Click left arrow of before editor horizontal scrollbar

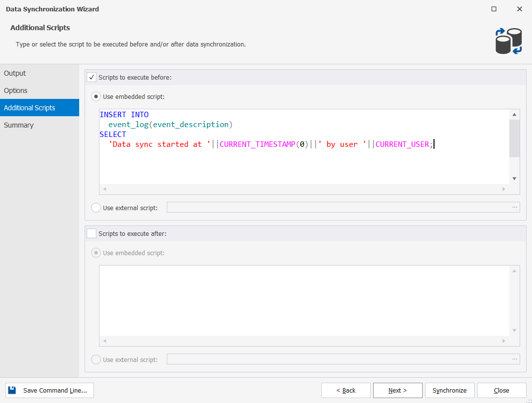105,189
